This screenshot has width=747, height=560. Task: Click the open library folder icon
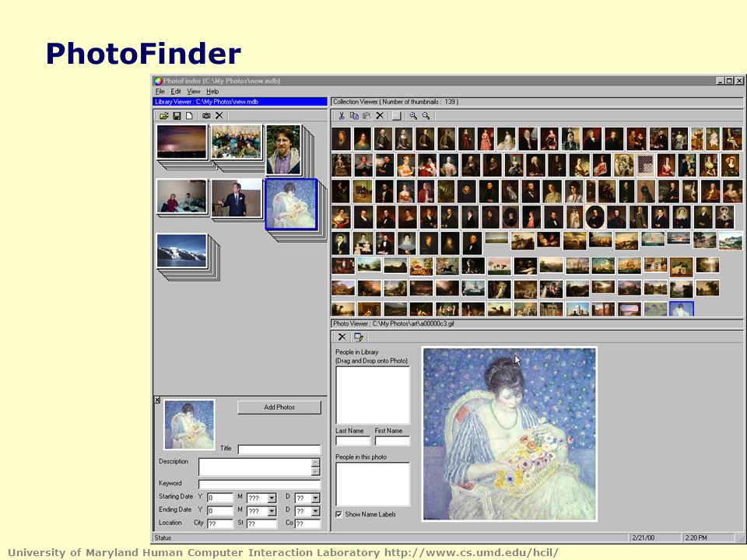pos(164,116)
